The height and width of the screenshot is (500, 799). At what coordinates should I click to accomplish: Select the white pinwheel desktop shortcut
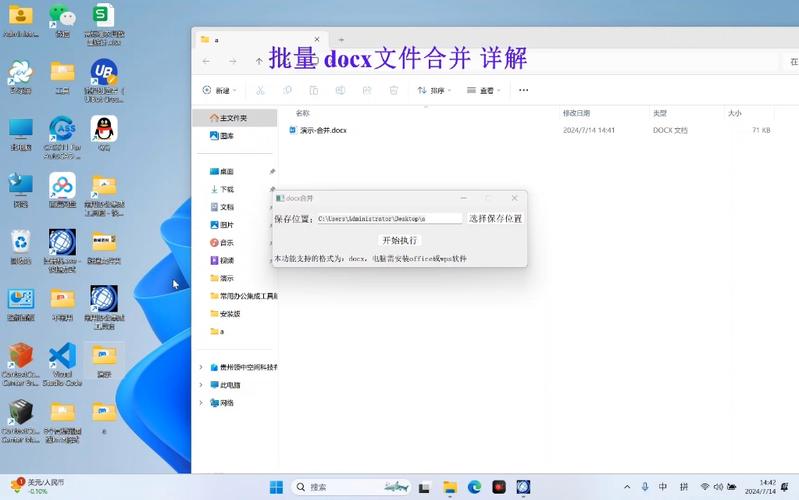pos(21,76)
